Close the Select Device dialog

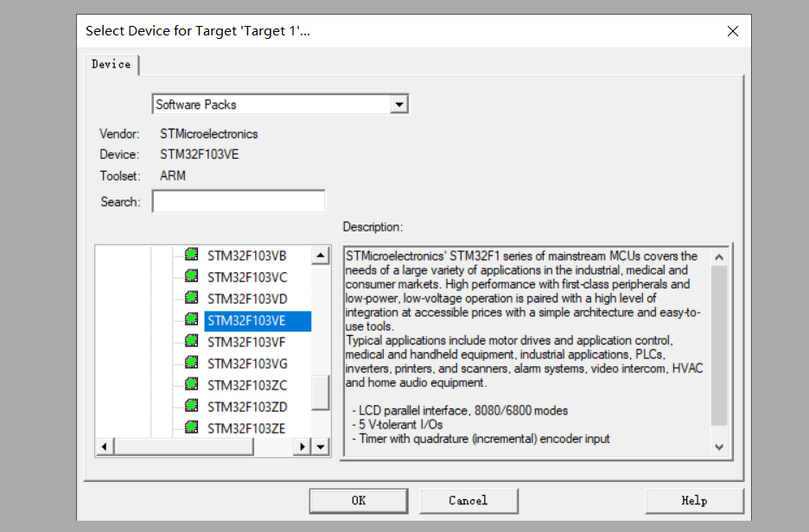pos(733,31)
